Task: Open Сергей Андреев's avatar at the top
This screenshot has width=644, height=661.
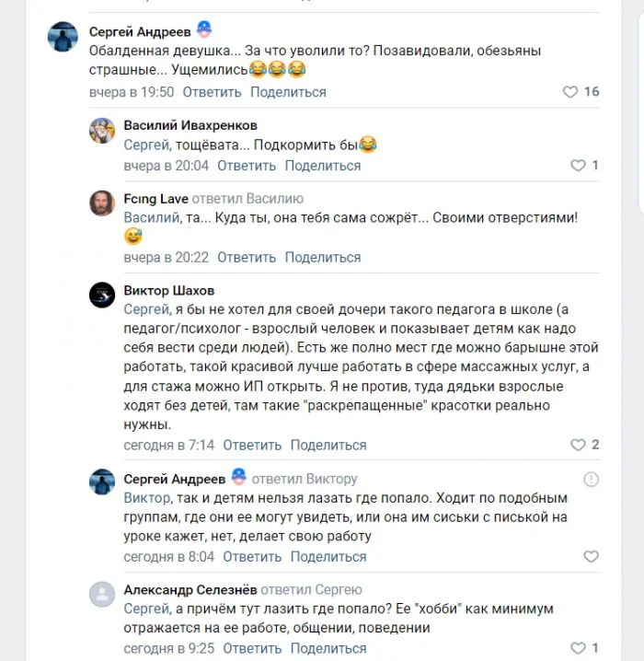Action: [63, 38]
